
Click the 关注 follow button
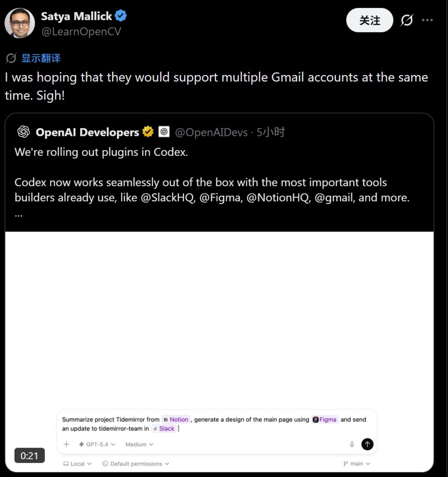click(x=370, y=20)
